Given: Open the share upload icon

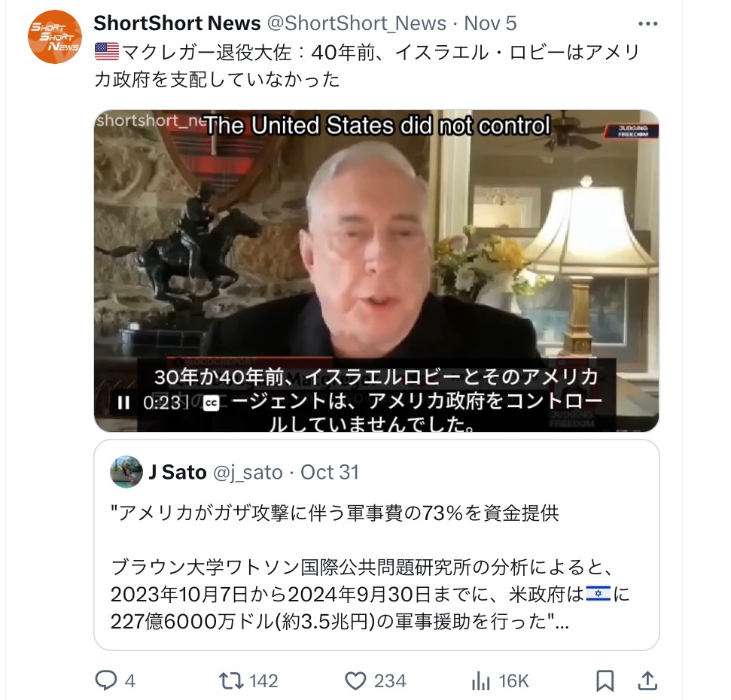Looking at the screenshot, I should pos(647,681).
